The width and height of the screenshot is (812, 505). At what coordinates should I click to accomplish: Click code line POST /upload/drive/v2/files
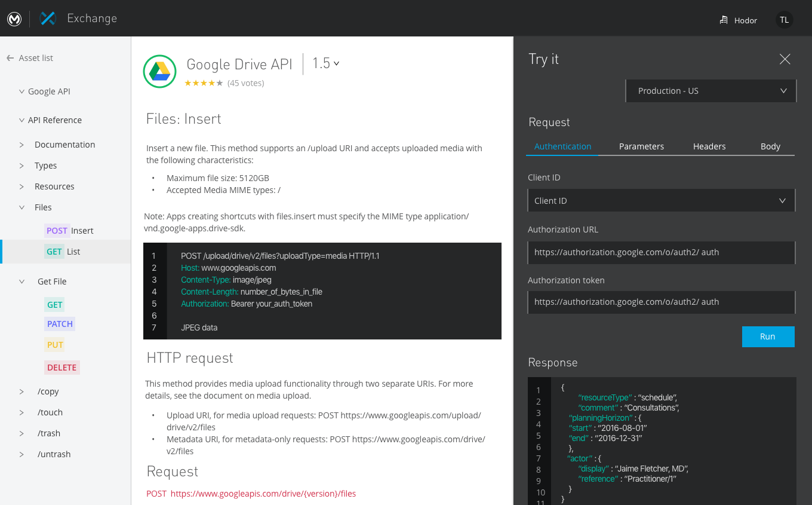click(280, 256)
